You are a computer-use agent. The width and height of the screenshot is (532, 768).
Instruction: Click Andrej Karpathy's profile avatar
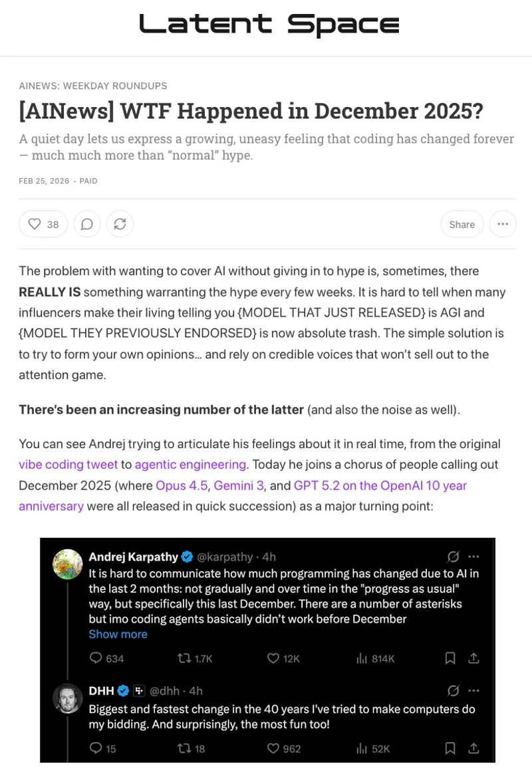[x=68, y=564]
